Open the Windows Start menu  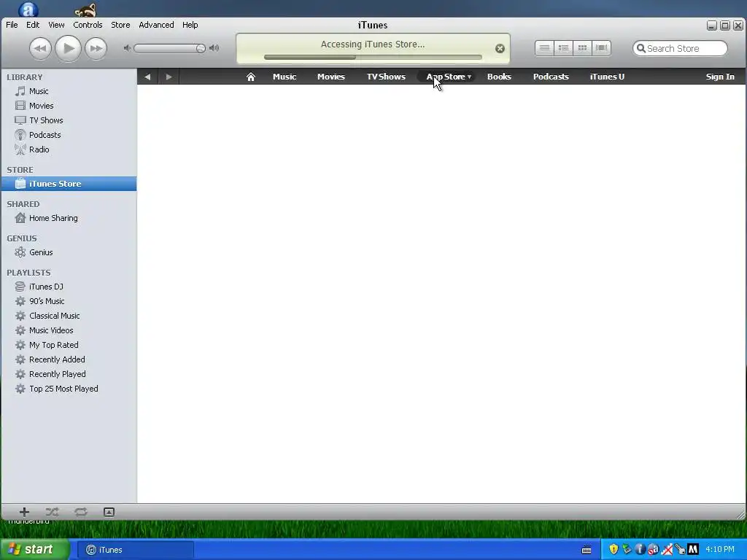click(x=35, y=550)
